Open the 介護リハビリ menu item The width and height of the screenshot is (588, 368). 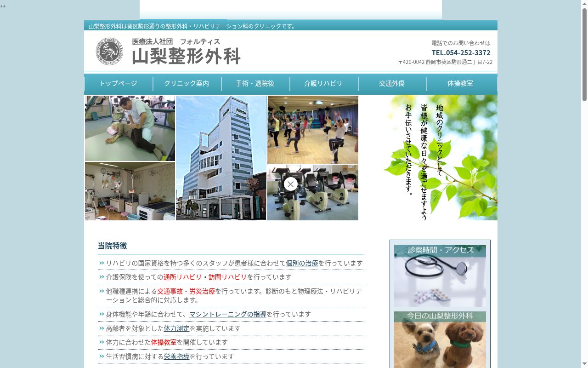point(323,84)
